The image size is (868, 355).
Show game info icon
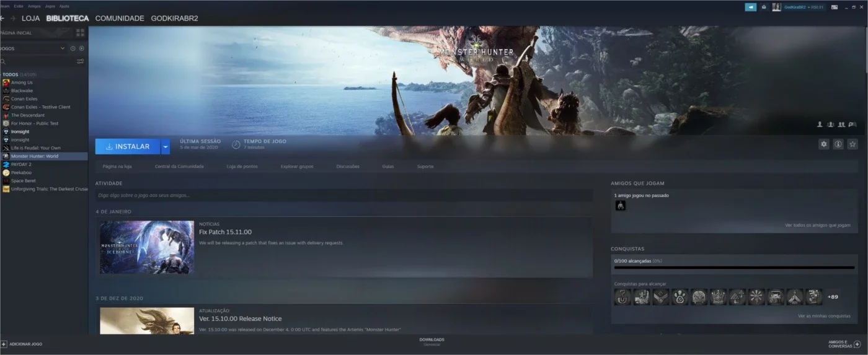tap(838, 144)
